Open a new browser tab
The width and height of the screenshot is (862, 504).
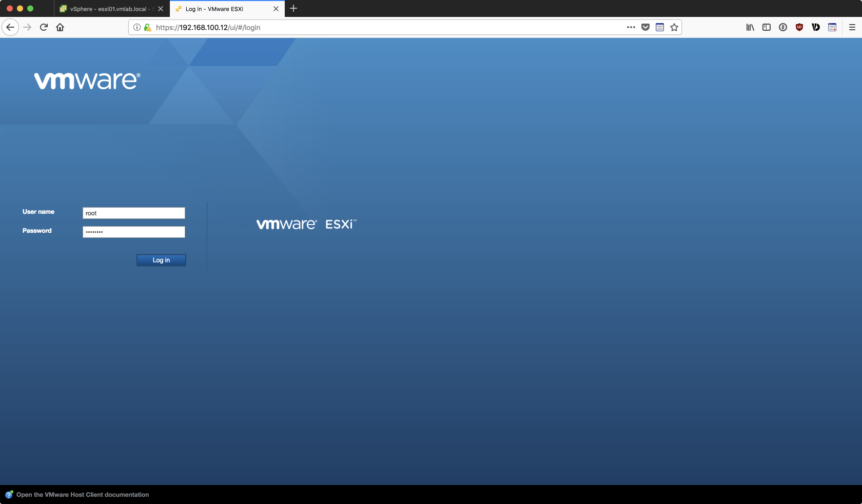[293, 8]
